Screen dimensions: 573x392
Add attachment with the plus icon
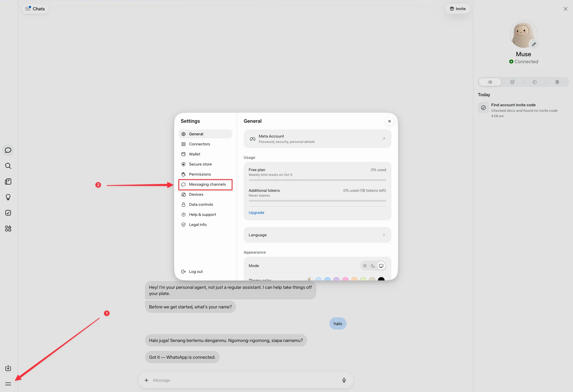coord(146,380)
